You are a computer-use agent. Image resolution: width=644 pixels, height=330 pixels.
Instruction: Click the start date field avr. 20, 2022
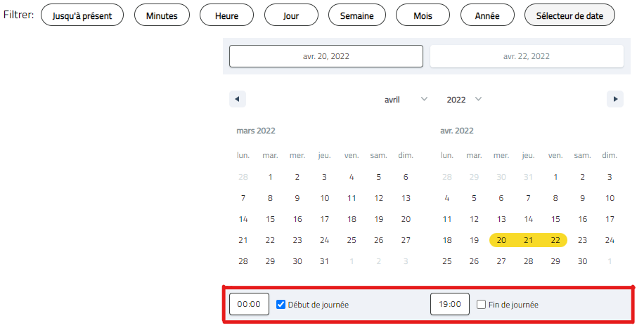point(326,56)
